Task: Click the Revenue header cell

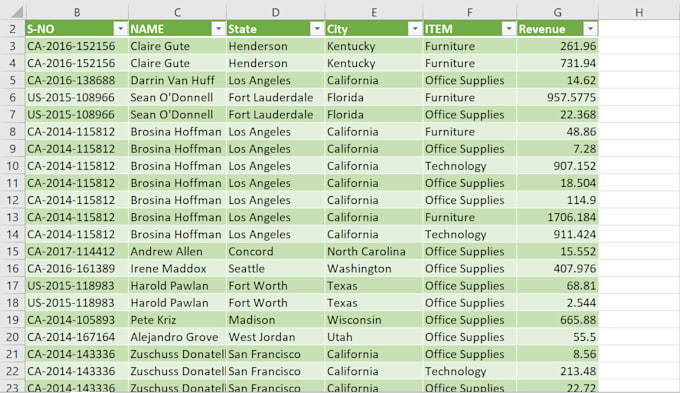Action: 558,29
